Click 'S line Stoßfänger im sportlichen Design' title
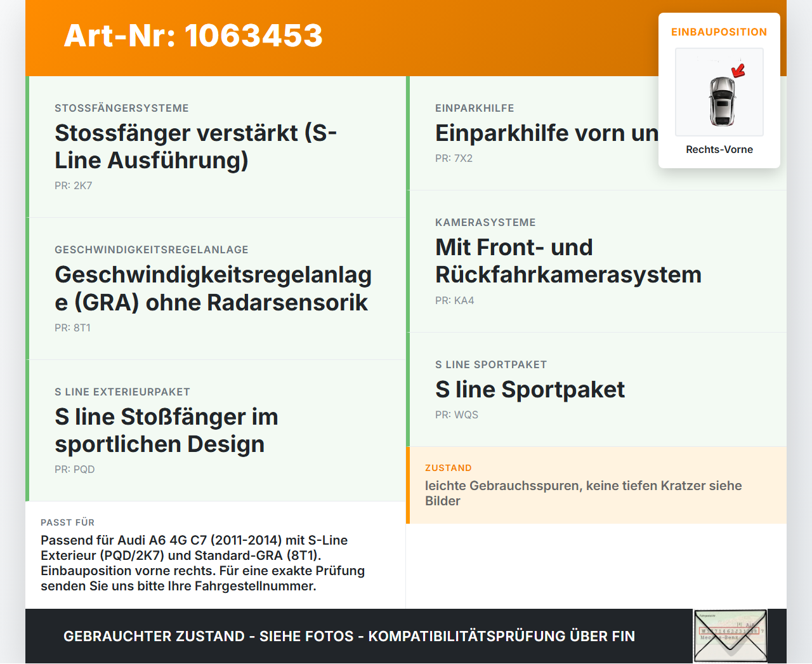The image size is (812, 664). point(167,430)
